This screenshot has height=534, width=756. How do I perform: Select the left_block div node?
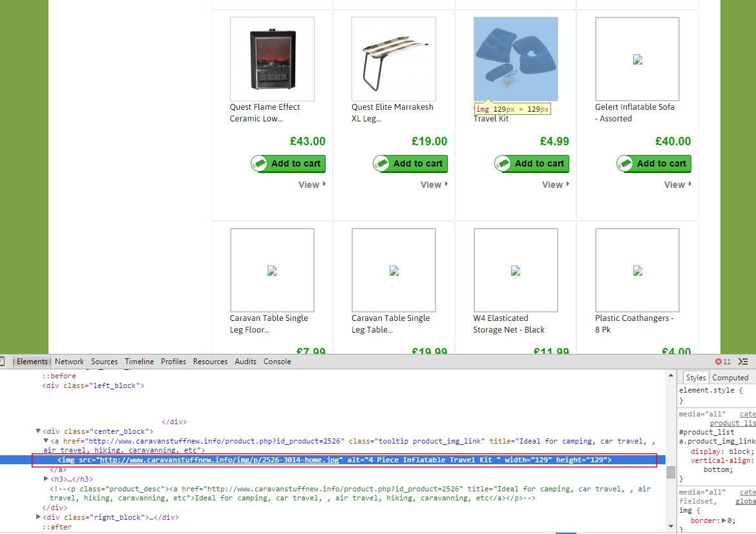click(x=93, y=385)
